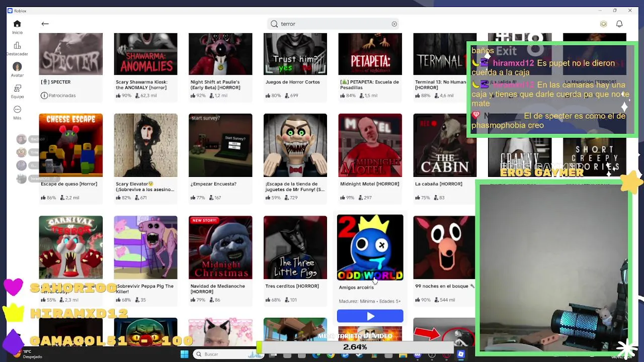This screenshot has width=644, height=362.
Task: Open the 'Juegos de Horror Cortos' title link
Action: pos(292,82)
